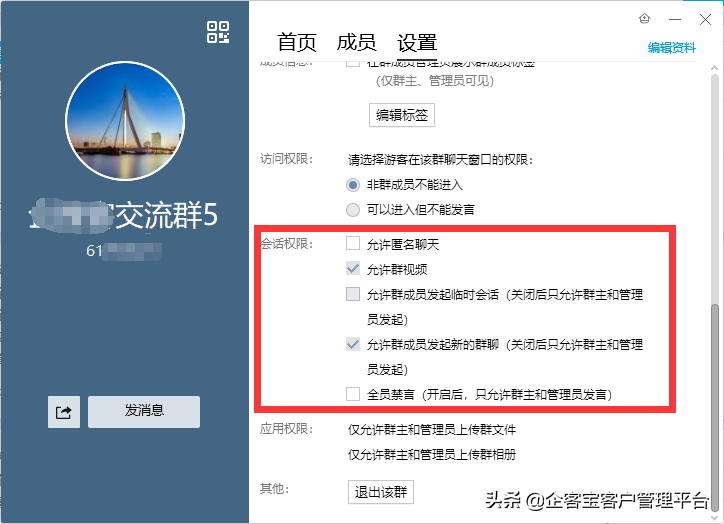Enable 全员禁言 checkbox
Image resolution: width=724 pixels, height=524 pixels.
(x=353, y=394)
